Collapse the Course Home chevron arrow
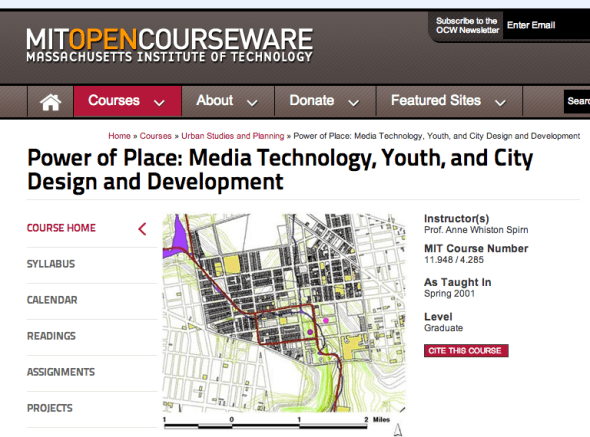The width and height of the screenshot is (590, 437). click(x=142, y=229)
